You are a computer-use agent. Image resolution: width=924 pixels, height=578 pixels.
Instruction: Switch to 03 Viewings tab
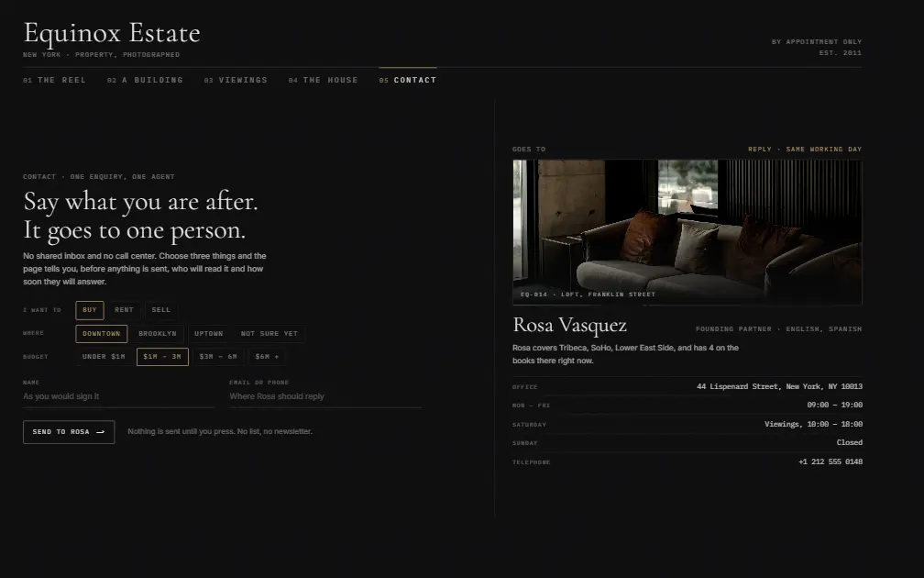(x=236, y=80)
